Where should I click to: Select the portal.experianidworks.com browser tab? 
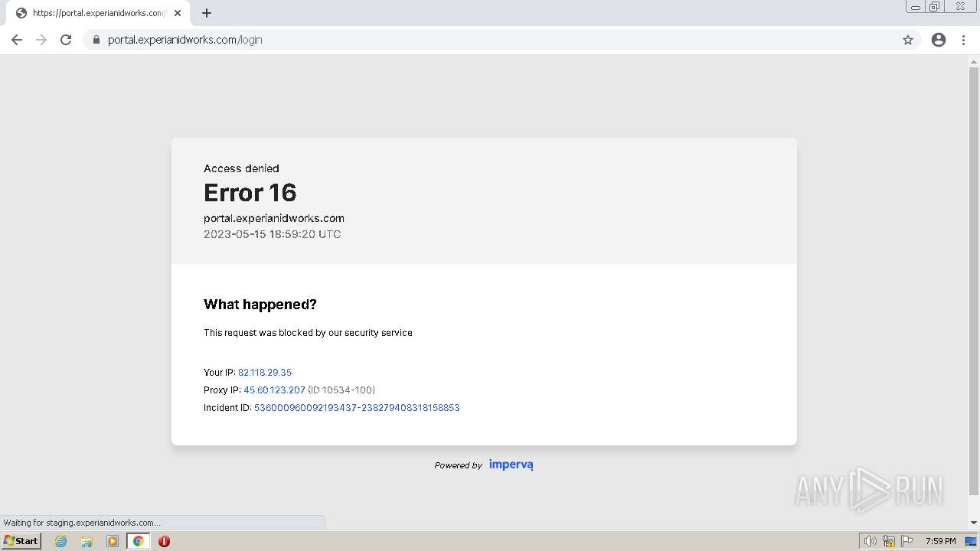tap(98, 13)
